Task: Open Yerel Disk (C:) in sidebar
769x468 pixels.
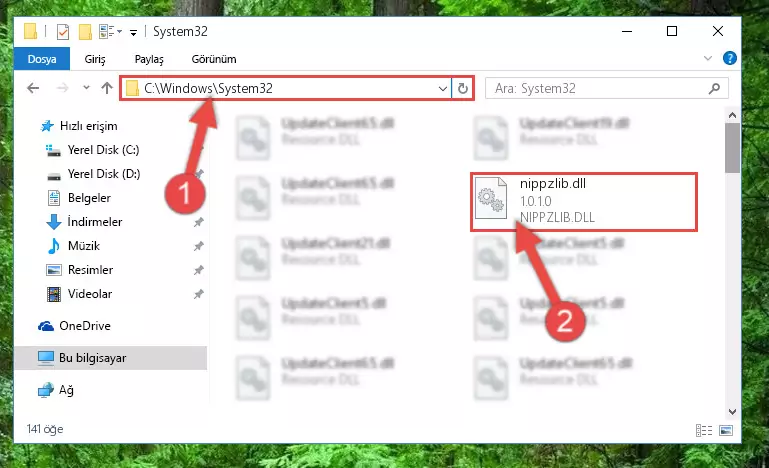Action: (103, 150)
